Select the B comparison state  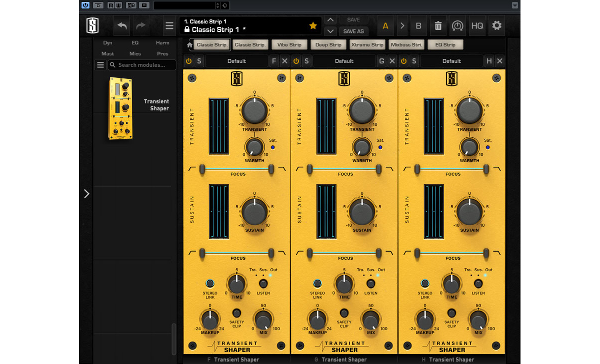tap(418, 26)
